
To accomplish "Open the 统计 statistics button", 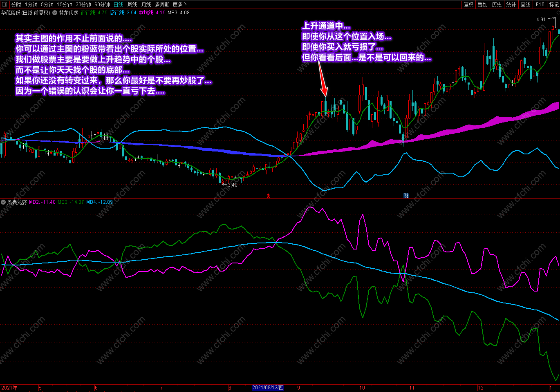I will [x=511, y=4].
